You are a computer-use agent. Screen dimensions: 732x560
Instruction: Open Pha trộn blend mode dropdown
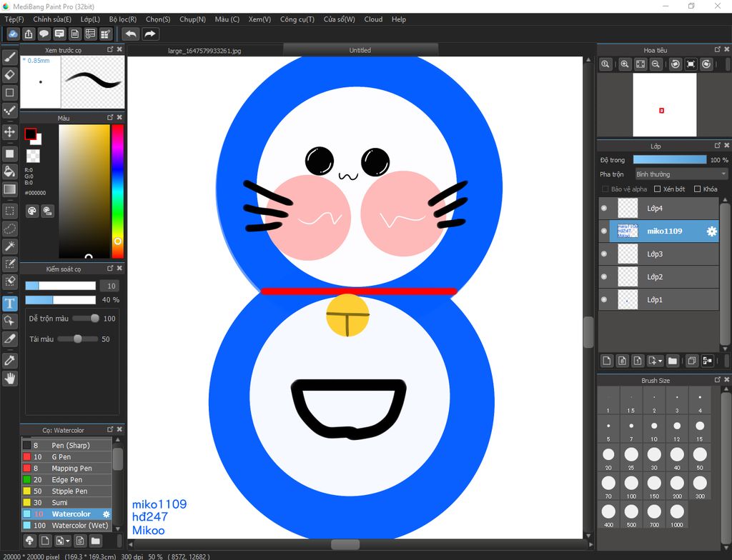[681, 174]
